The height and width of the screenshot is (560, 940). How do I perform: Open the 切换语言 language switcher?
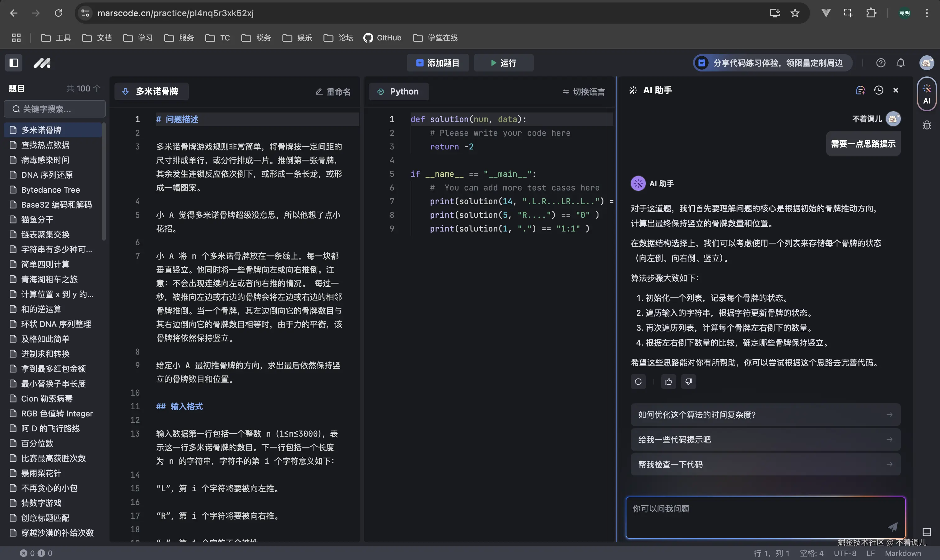583,92
